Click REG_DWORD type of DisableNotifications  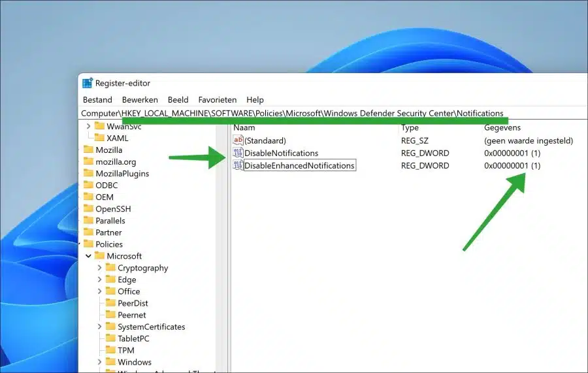tap(425, 153)
